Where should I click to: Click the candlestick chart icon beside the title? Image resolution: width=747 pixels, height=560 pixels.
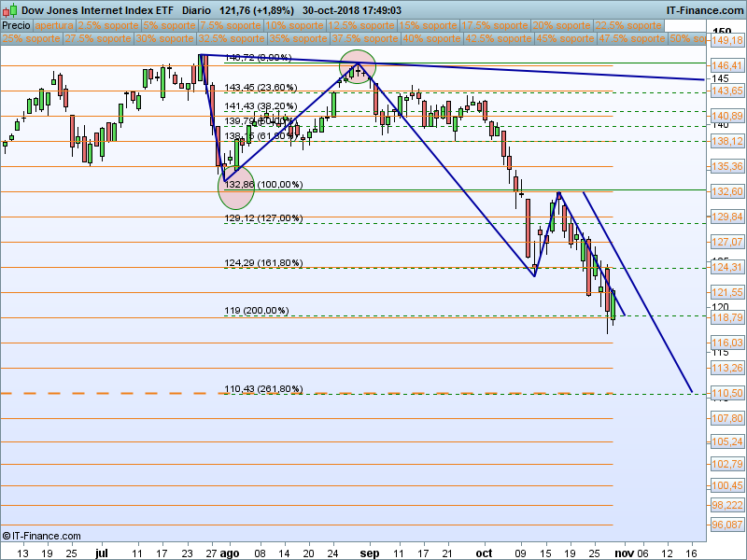click(9, 10)
